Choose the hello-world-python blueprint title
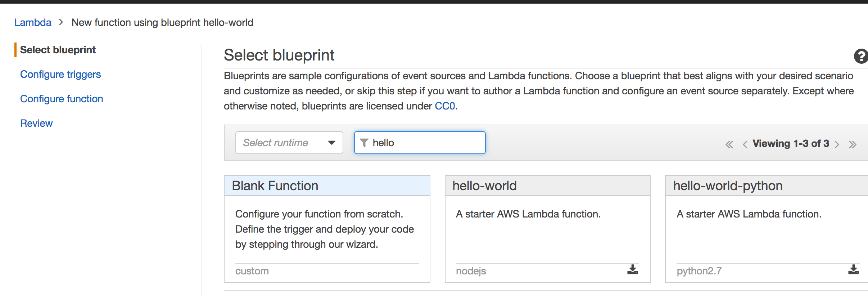This screenshot has width=868, height=296. point(728,186)
